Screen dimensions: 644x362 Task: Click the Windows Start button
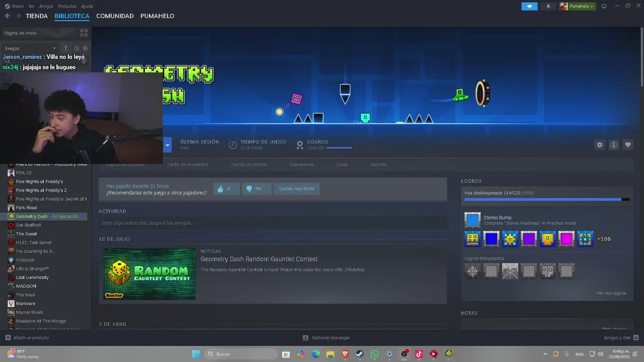pos(196,354)
